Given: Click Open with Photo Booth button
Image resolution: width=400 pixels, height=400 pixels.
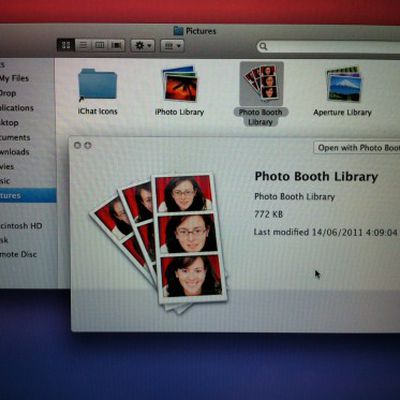Looking at the screenshot, I should (357, 147).
